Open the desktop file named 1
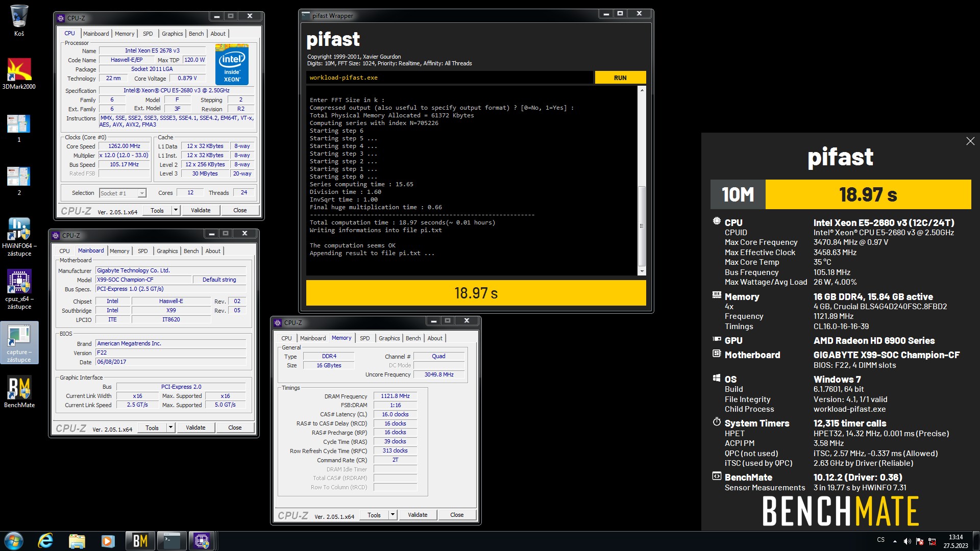Viewport: 980px width, 551px height. point(19,128)
